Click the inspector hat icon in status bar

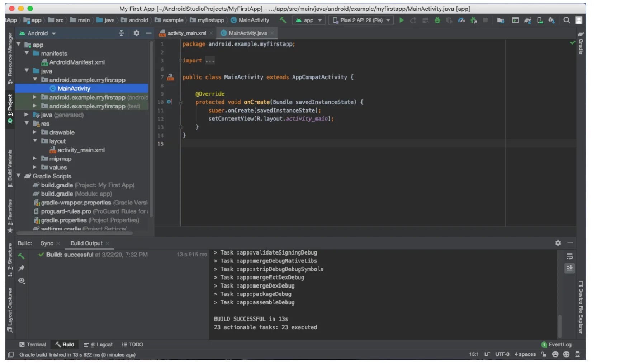pyautogui.click(x=577, y=354)
